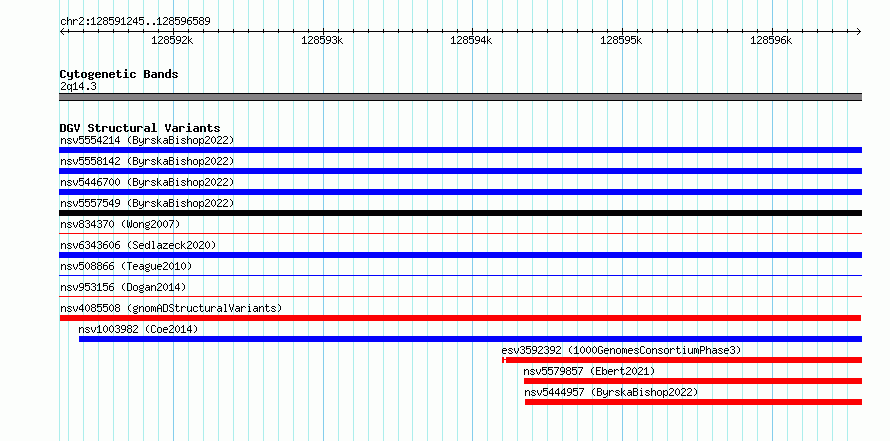Viewport: 890px width, 441px height.
Task: Click the blue bar under nsv1003982
Action: [470, 339]
